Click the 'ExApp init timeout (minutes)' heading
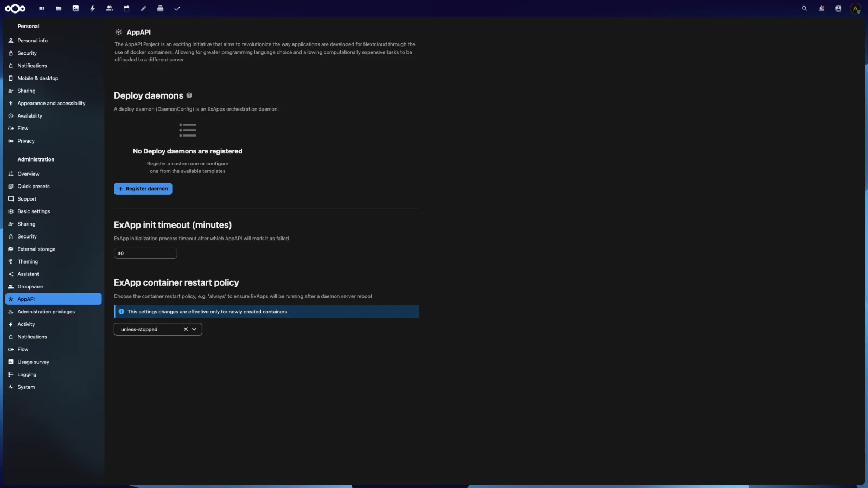Image resolution: width=868 pixels, height=488 pixels. [173, 225]
